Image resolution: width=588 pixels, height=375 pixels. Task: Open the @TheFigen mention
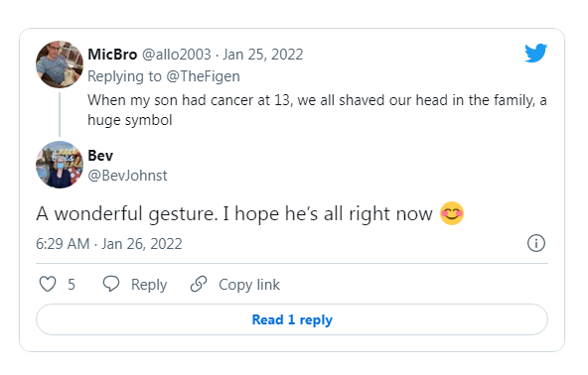coord(203,76)
